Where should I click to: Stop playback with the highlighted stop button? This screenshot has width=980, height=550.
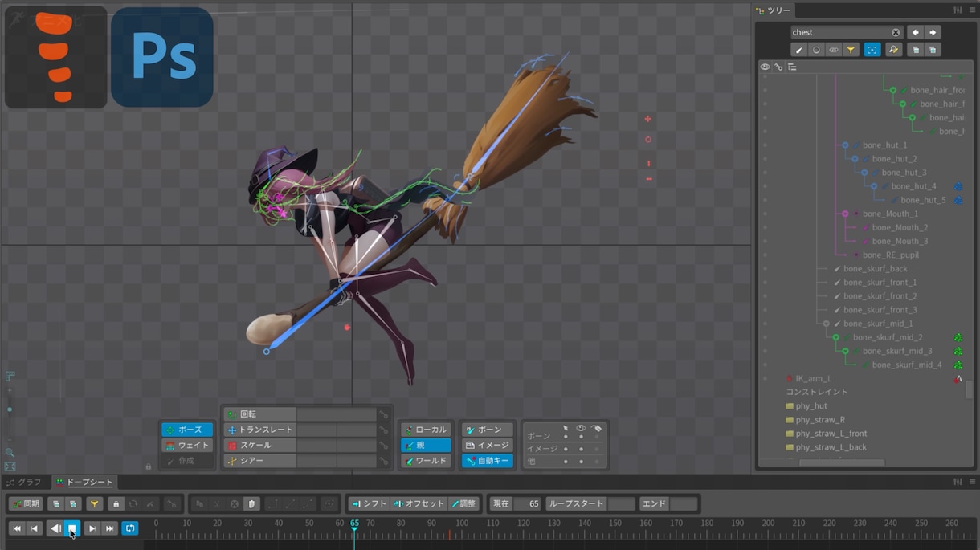tap(72, 528)
